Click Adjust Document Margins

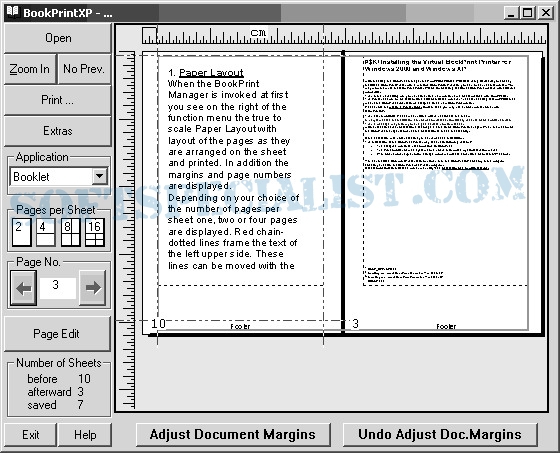pyautogui.click(x=233, y=435)
